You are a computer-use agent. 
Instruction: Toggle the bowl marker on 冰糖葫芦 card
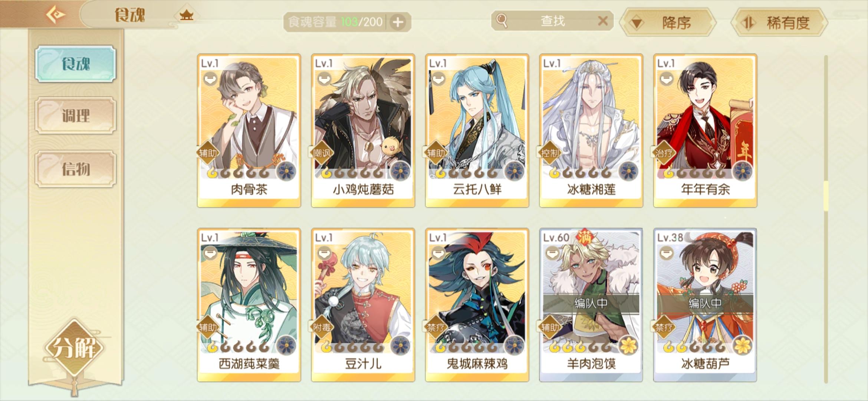pyautogui.click(x=666, y=253)
